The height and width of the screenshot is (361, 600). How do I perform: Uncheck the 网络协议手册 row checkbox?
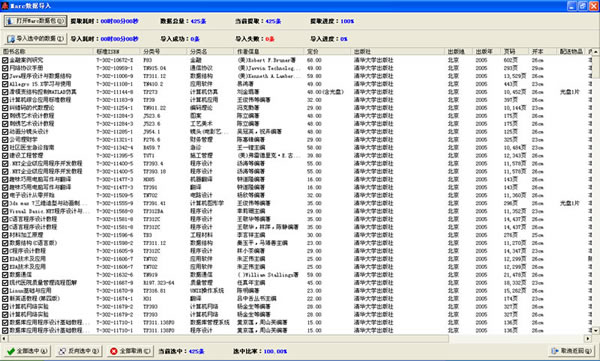5,68
